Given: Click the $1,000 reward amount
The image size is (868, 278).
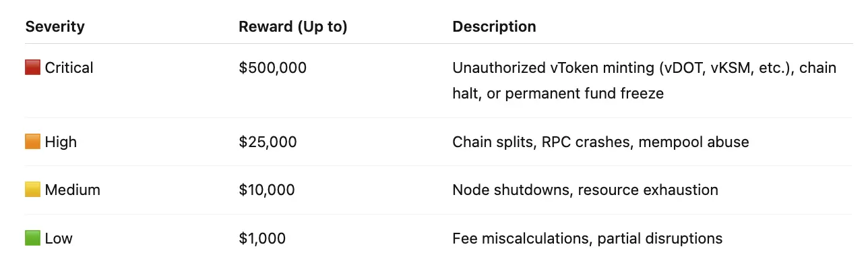Looking at the screenshot, I should [x=263, y=238].
